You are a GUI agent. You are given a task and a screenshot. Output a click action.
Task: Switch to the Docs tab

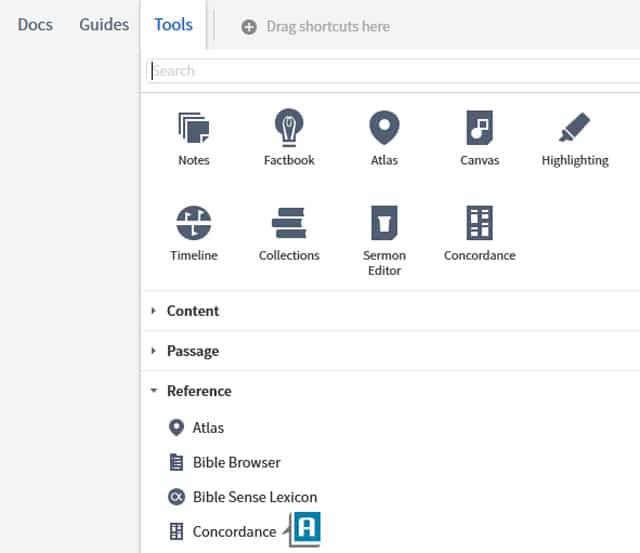(x=35, y=25)
